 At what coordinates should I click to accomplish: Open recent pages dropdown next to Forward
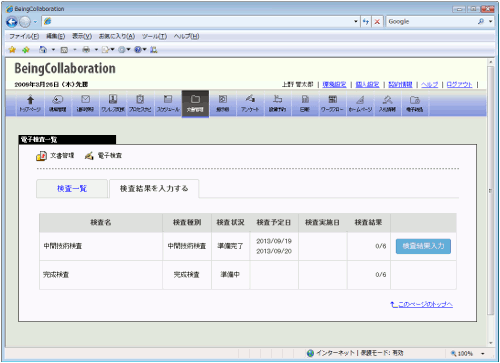[x=35, y=22]
